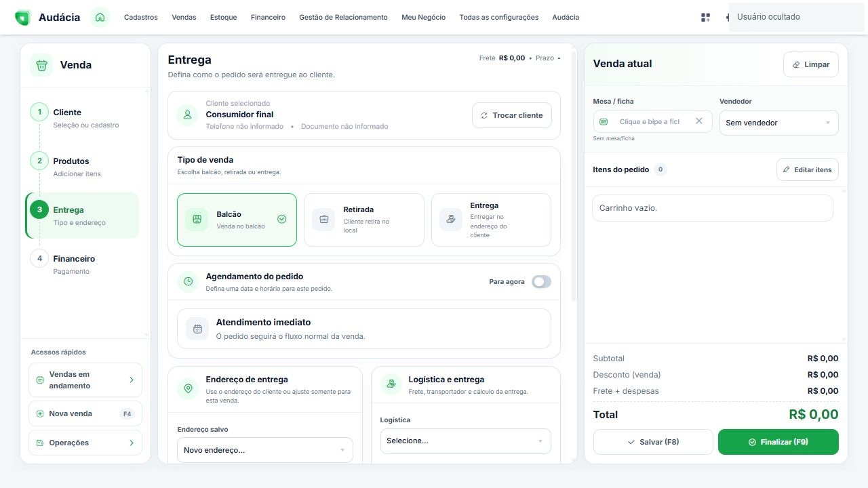Go to step 2 Produtos
The height and width of the screenshot is (488, 868).
pyautogui.click(x=82, y=167)
